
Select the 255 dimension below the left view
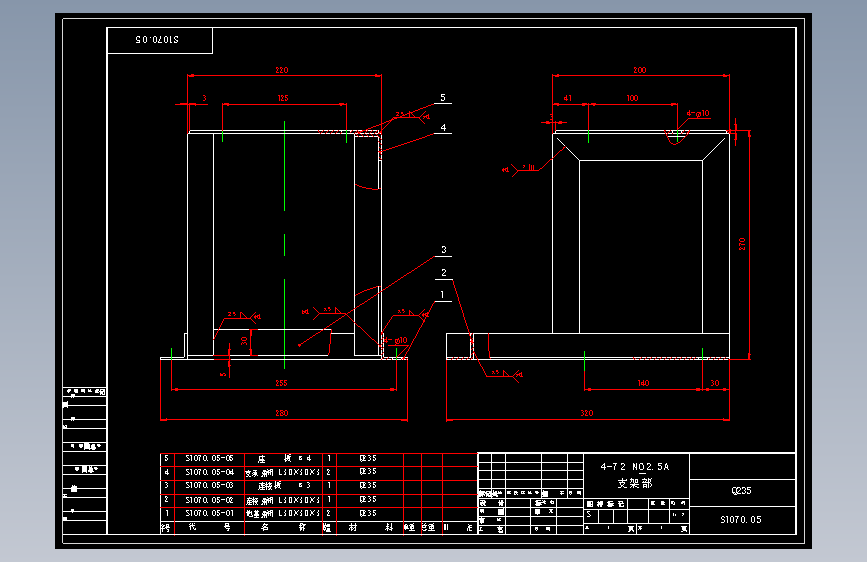(281, 383)
